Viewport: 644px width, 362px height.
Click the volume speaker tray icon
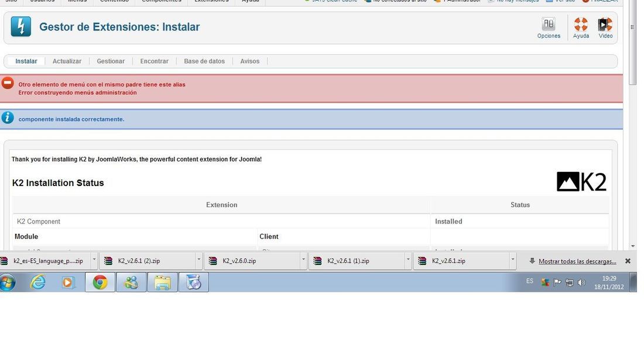tap(581, 282)
